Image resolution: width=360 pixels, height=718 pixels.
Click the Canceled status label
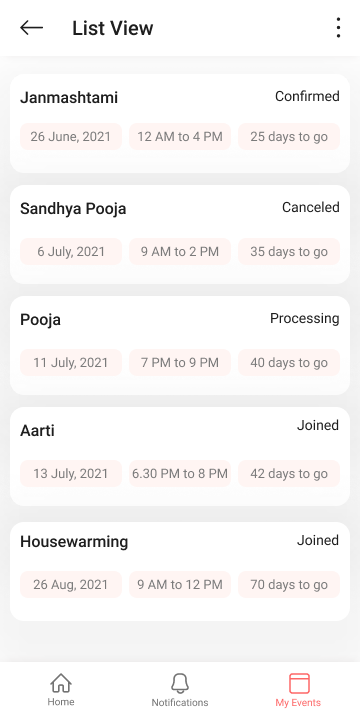(311, 207)
